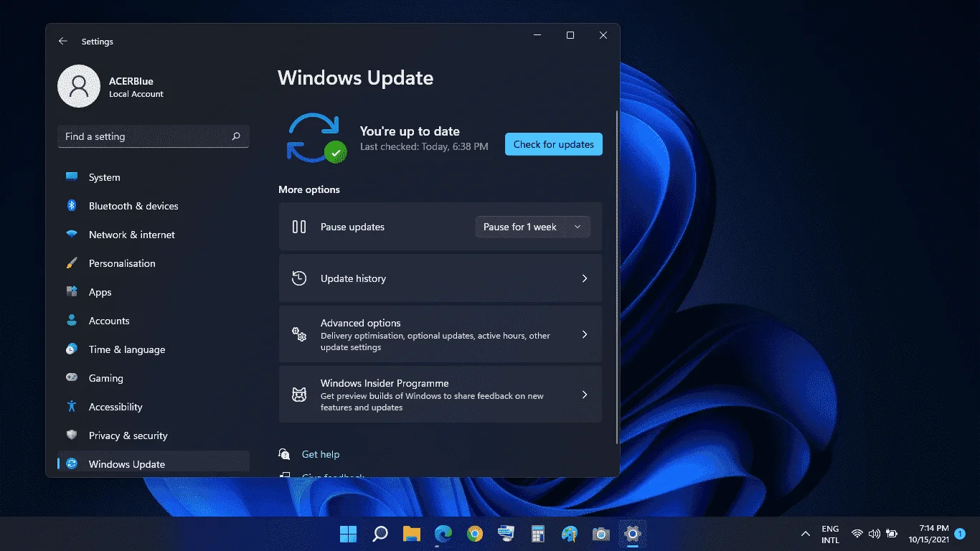Image resolution: width=980 pixels, height=551 pixels.
Task: Open Bluetooth & devices settings
Action: (154, 206)
